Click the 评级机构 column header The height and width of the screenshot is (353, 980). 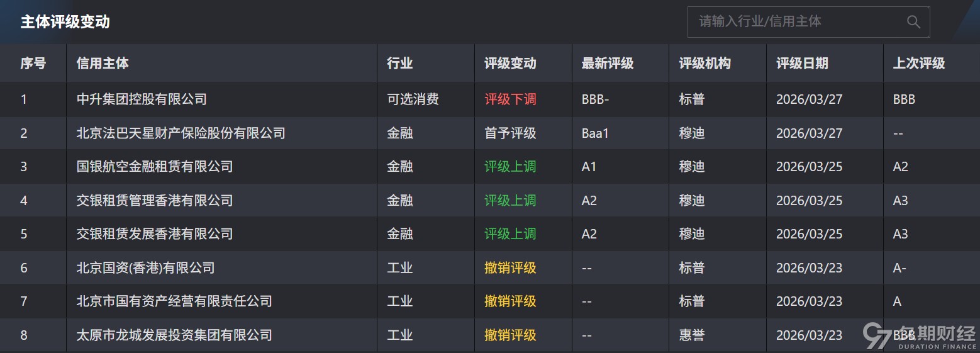(x=704, y=63)
